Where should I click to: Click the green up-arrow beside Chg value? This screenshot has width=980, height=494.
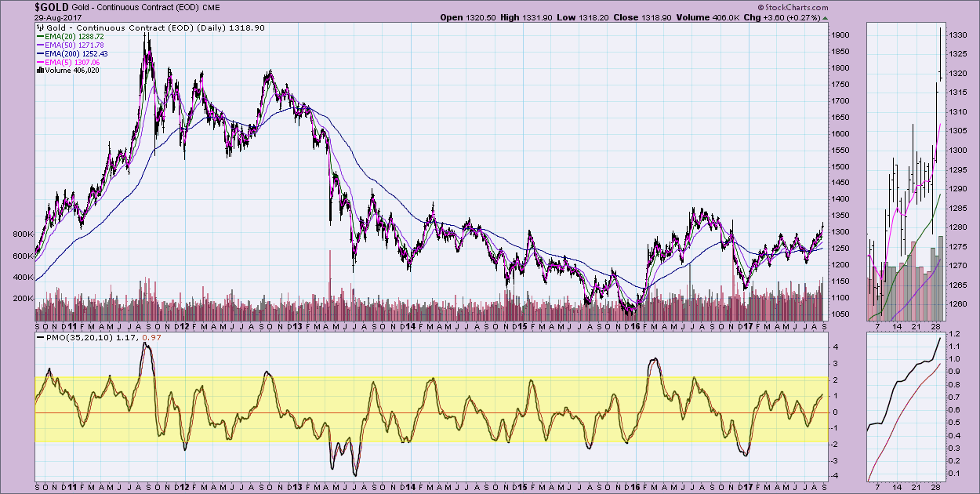(826, 16)
